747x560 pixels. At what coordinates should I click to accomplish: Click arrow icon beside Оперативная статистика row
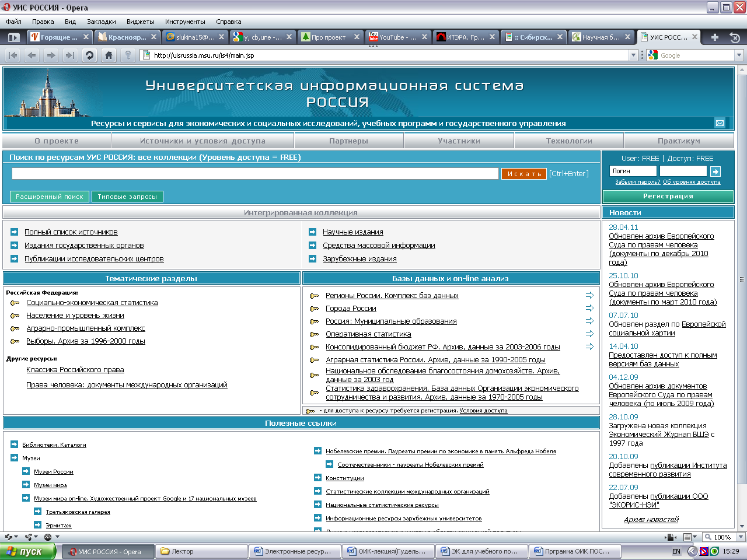tap(589, 334)
